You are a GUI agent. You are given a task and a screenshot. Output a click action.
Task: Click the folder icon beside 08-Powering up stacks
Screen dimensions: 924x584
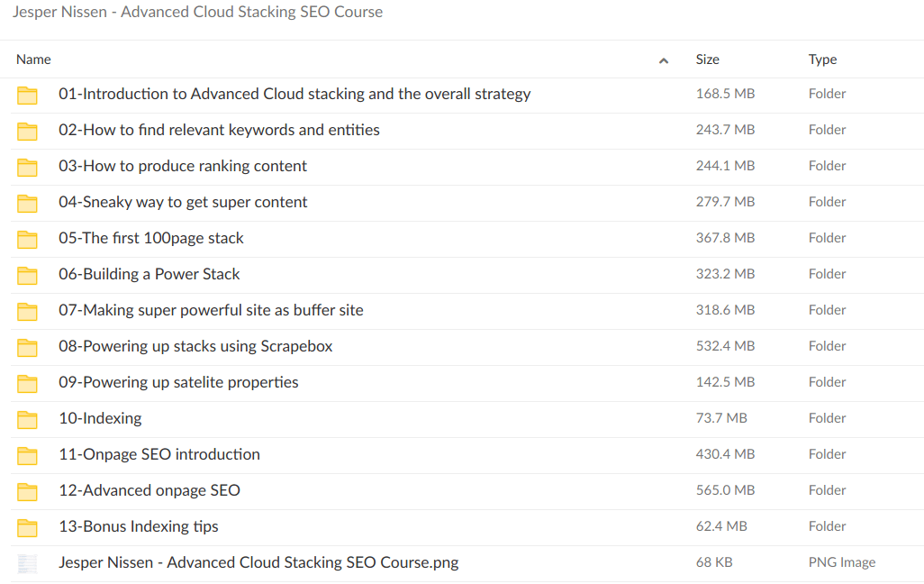click(x=27, y=346)
